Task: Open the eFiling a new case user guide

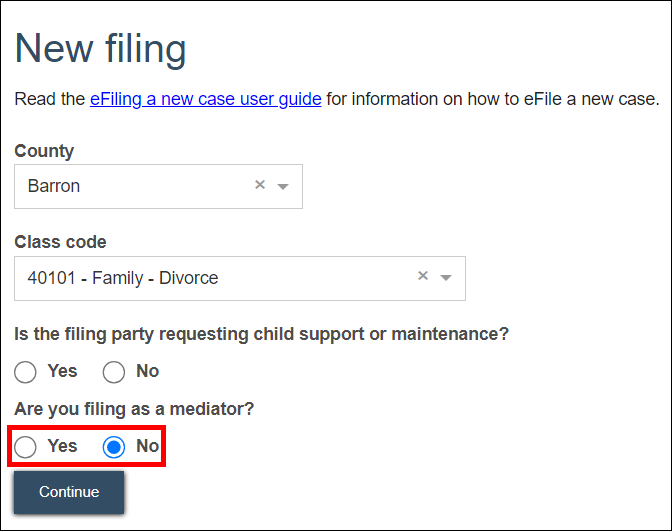Action: click(206, 99)
